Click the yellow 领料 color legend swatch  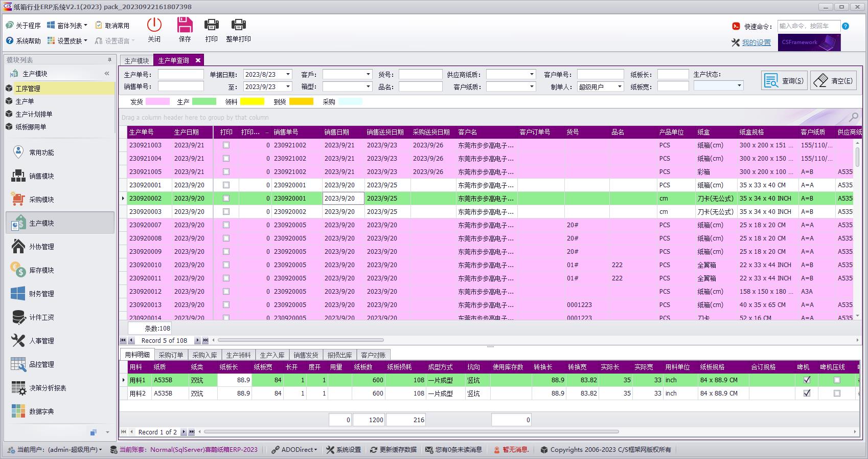pyautogui.click(x=252, y=101)
